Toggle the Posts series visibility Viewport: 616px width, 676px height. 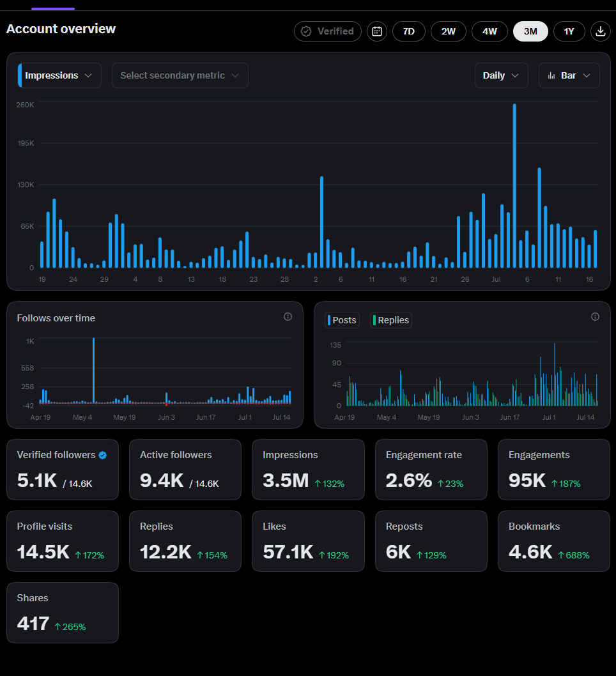click(x=343, y=320)
